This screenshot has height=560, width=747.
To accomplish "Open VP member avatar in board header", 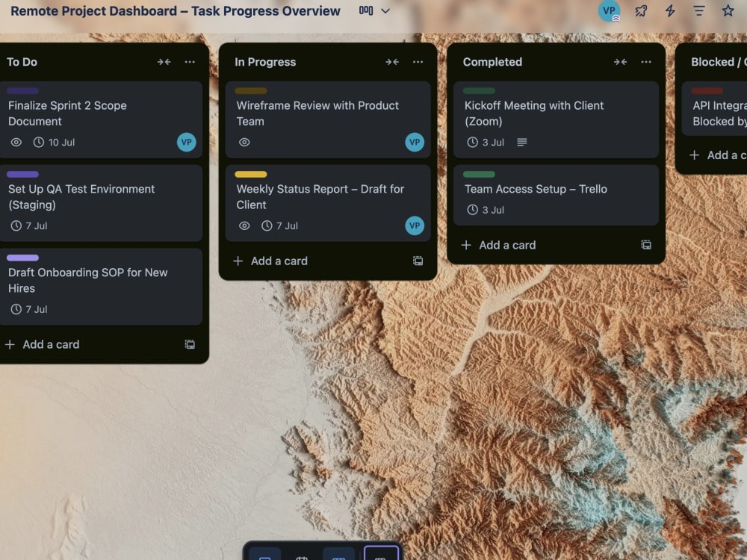I will tap(609, 10).
